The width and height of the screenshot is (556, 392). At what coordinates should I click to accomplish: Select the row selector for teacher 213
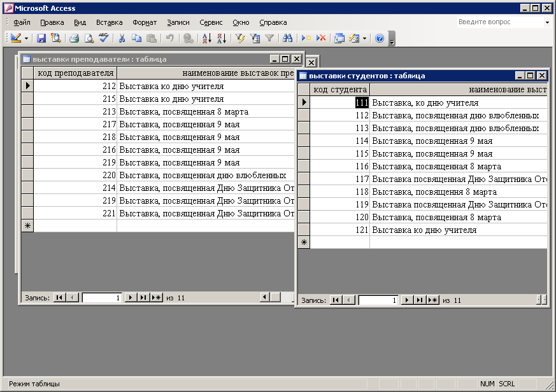27,111
